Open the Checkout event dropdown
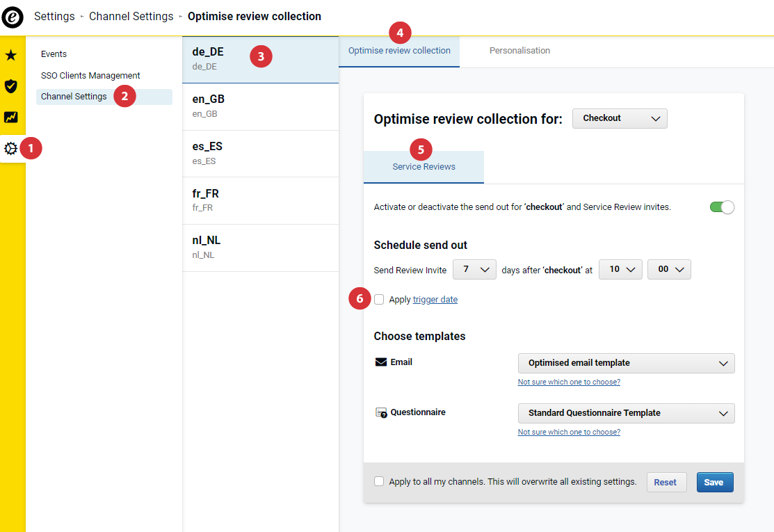Image resolution: width=774 pixels, height=532 pixels. pos(620,118)
